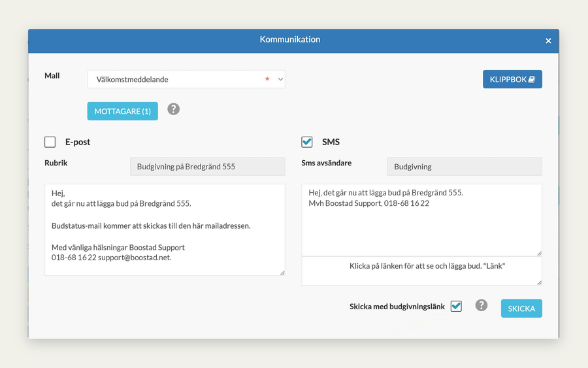Screen dimensions: 588x368
Task: Open the MOTTAGARE (1) recipients list
Action: tap(123, 111)
